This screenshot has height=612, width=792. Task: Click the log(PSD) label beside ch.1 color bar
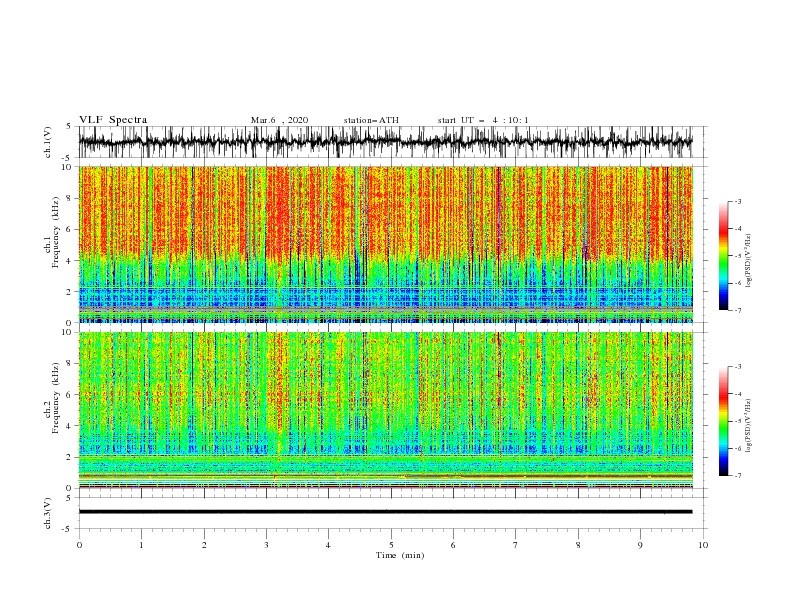point(749,261)
